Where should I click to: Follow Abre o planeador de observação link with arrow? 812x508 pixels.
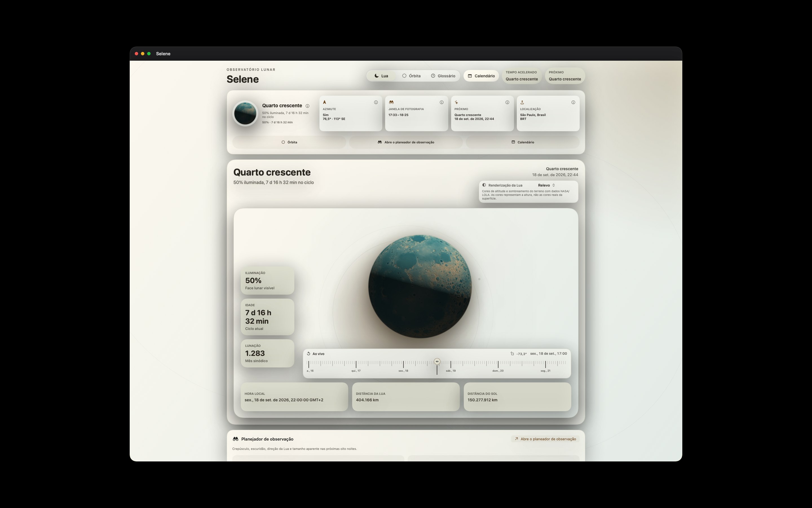pyautogui.click(x=545, y=439)
